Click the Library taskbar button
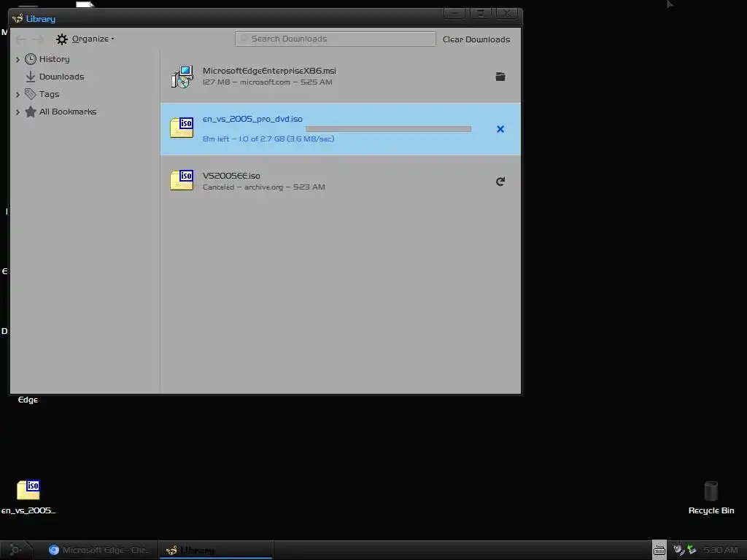 (x=216, y=550)
